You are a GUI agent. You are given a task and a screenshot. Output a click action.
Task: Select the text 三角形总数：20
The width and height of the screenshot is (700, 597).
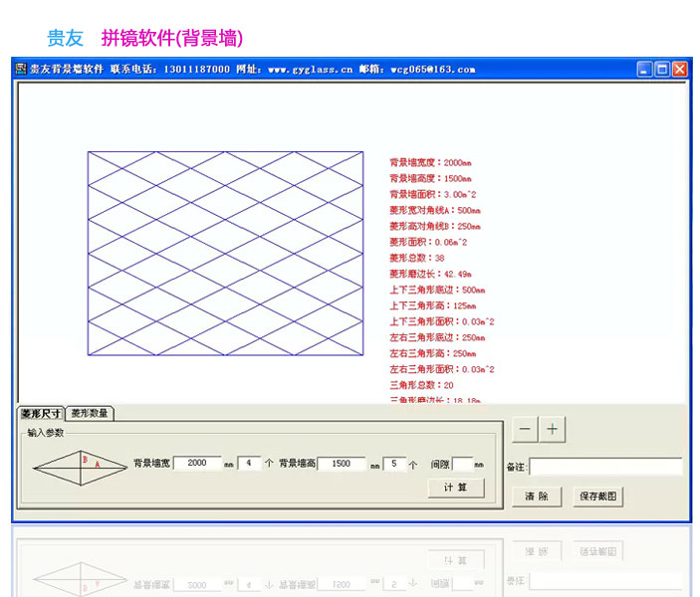421,385
